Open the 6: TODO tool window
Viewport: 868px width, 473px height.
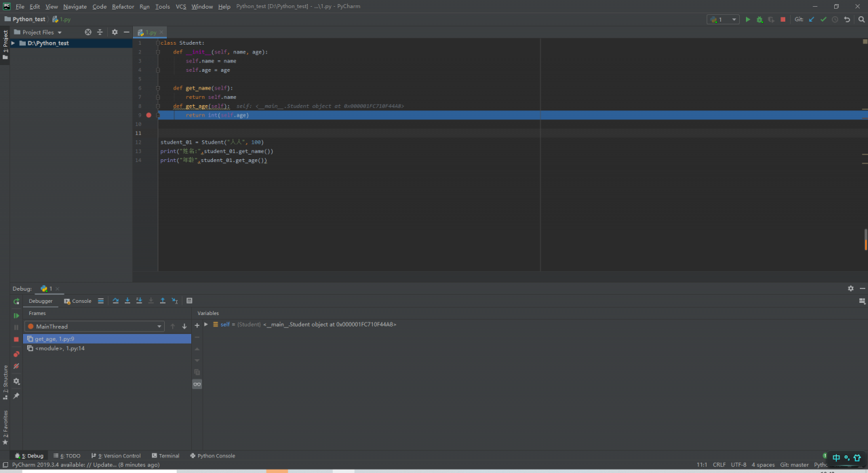click(66, 455)
